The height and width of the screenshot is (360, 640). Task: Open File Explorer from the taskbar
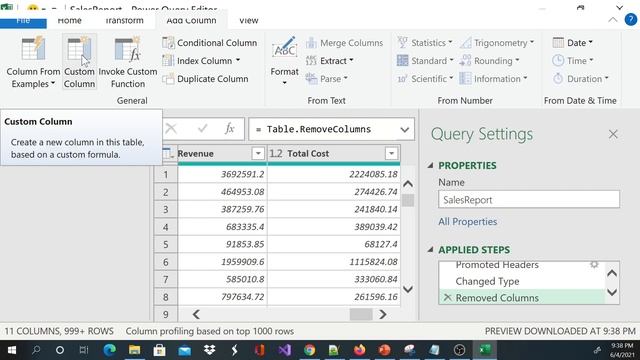134,350
